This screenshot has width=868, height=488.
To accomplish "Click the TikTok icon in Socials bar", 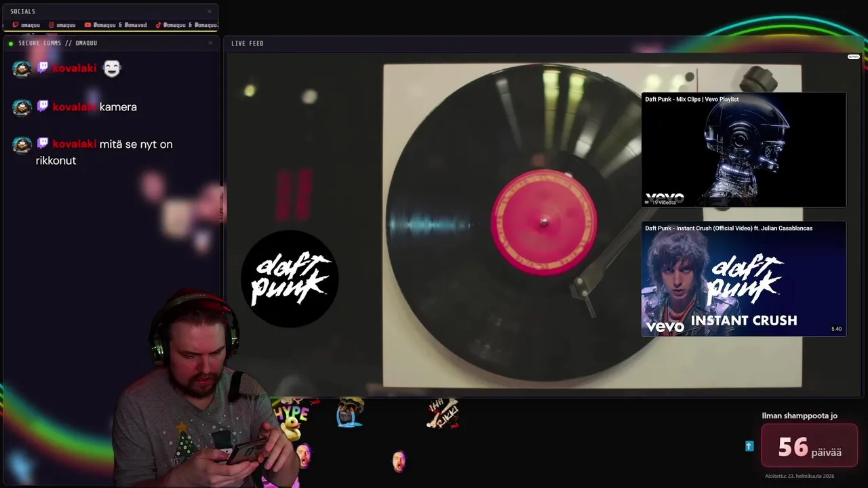I will click(x=158, y=25).
